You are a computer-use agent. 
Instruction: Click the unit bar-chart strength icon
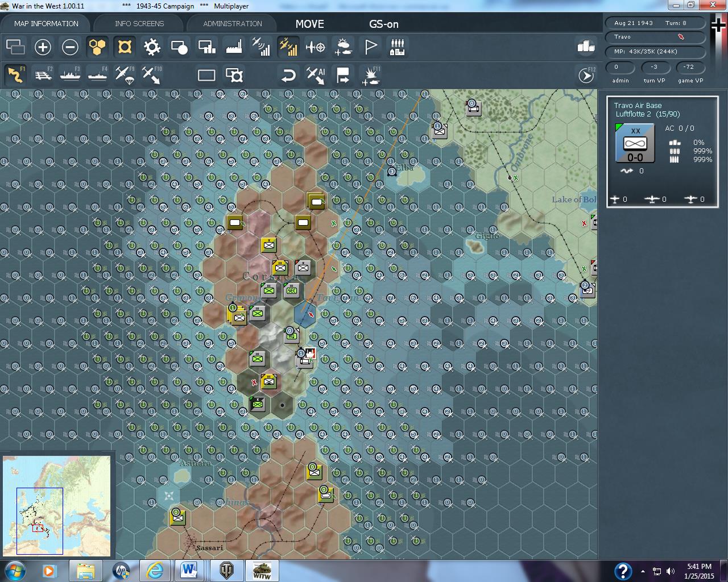(206, 47)
